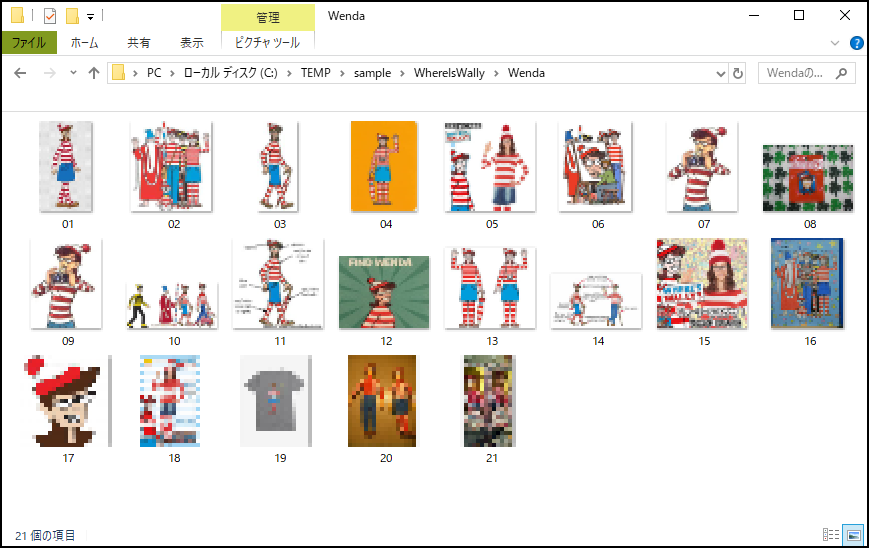This screenshot has height=548, width=869.
Task: Select the clover-pattern image 08
Action: click(x=808, y=178)
